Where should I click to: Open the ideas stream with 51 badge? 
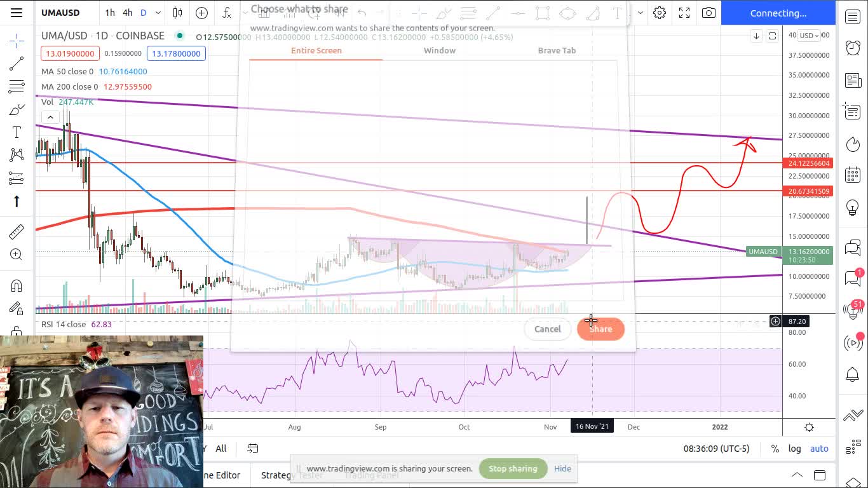click(x=853, y=309)
